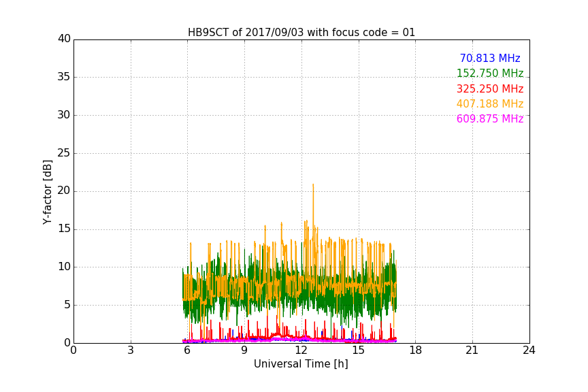Click the x-axis tick label 3
588x392 pixels.
click(131, 350)
